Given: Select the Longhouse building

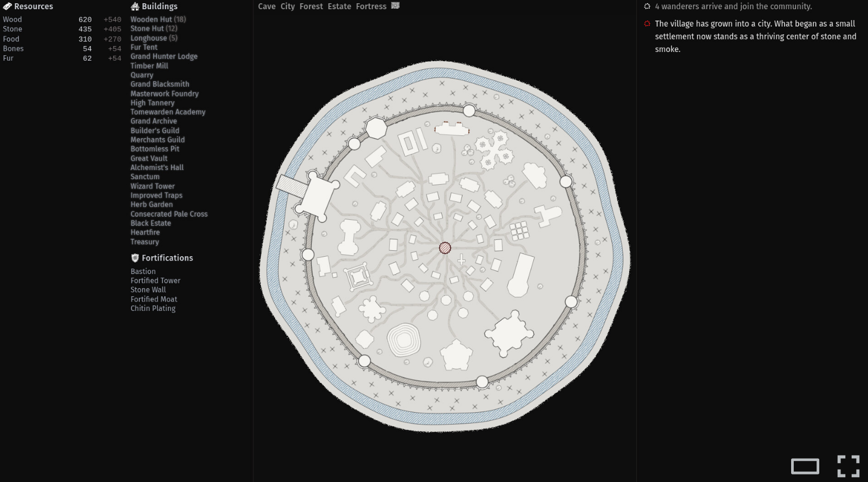Looking at the screenshot, I should coord(154,38).
